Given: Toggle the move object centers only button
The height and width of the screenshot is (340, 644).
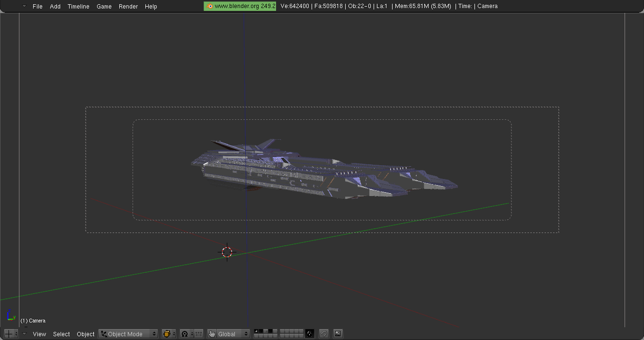Looking at the screenshot, I should 199,334.
